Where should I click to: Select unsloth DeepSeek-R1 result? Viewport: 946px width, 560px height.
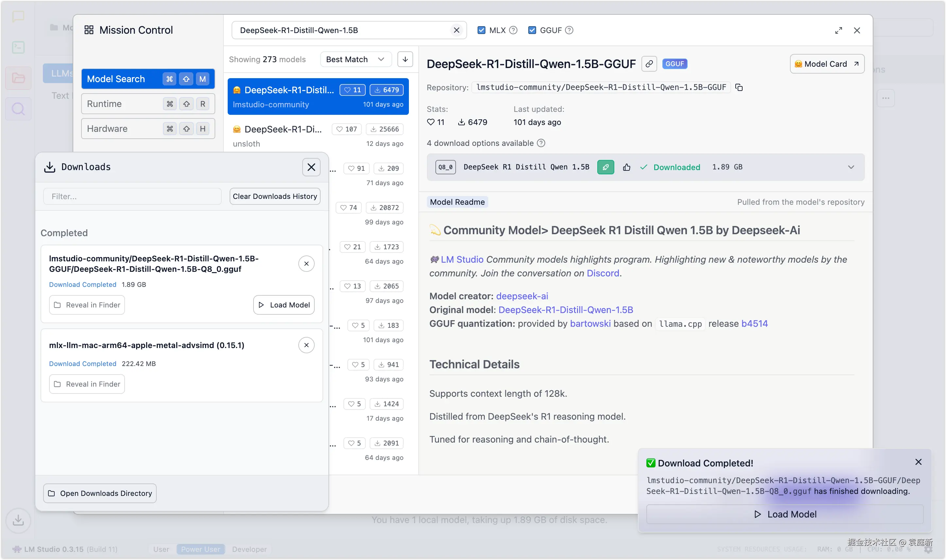click(318, 136)
